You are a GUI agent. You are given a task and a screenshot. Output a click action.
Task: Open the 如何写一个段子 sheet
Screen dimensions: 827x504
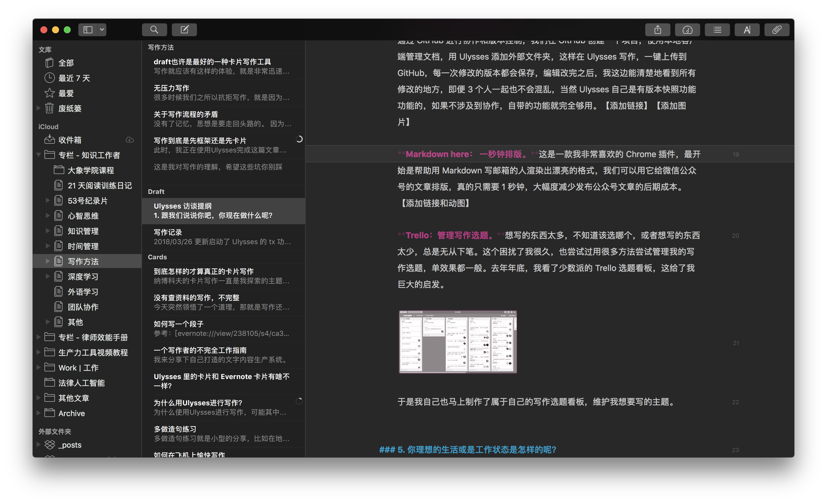224,329
